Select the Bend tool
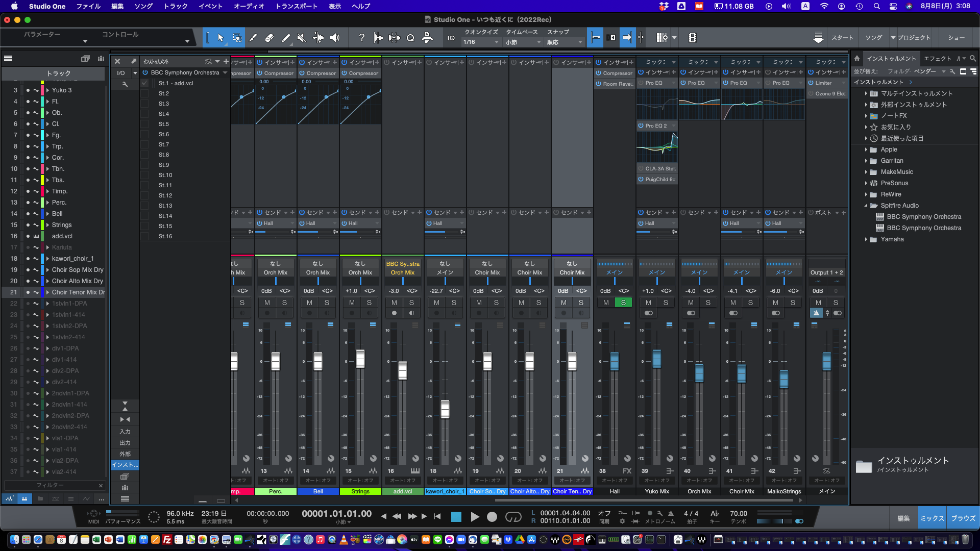The image size is (980, 551). [318, 38]
